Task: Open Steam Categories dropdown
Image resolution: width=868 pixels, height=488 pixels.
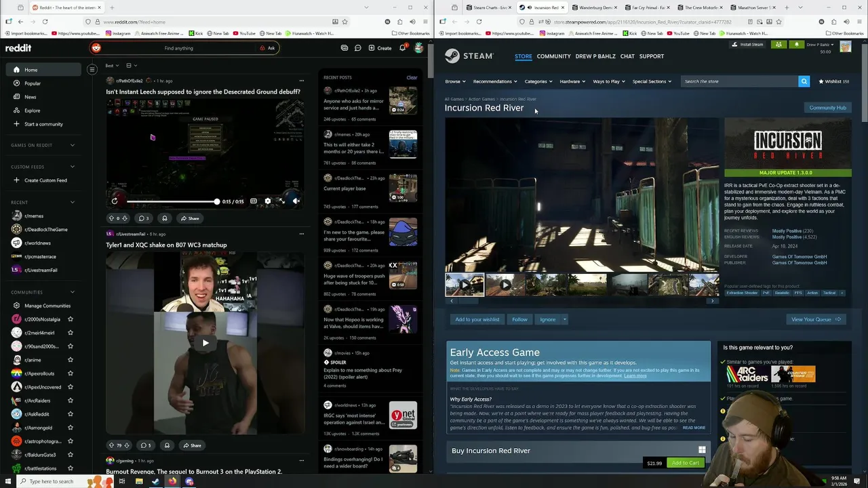Action: 538,81
